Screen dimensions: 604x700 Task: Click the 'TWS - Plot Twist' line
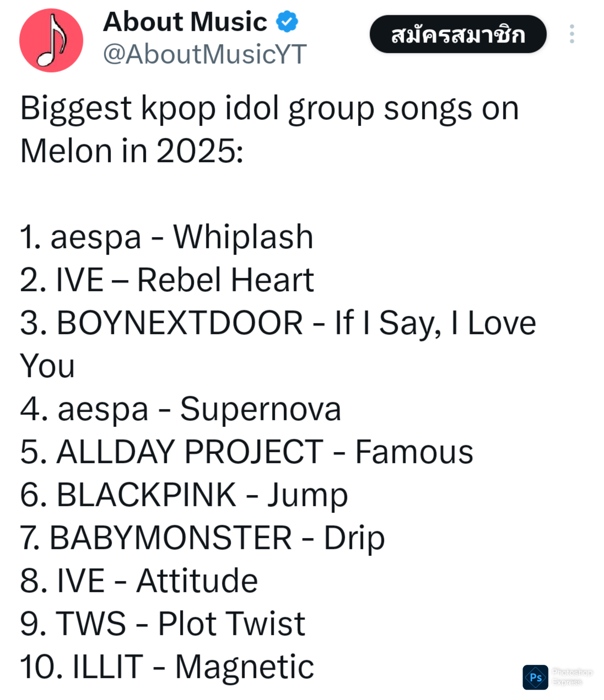pos(162,624)
